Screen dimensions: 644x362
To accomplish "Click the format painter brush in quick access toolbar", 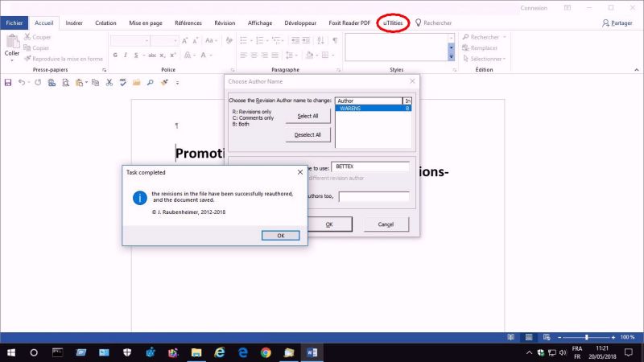I will [164, 83].
